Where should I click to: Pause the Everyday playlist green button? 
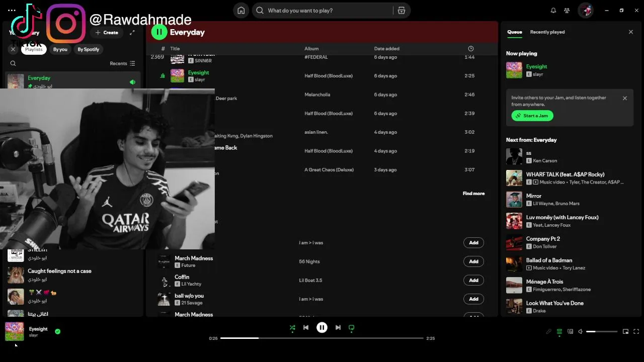[159, 32]
